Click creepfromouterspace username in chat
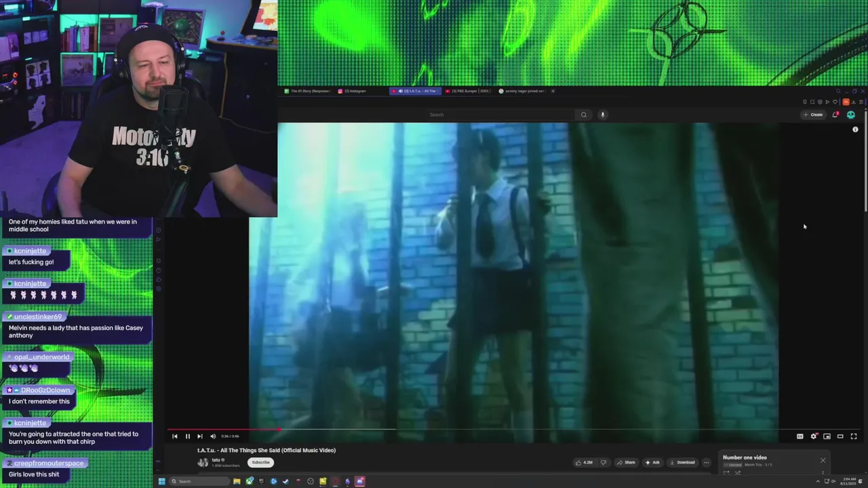This screenshot has height=488, width=868. [49, 463]
